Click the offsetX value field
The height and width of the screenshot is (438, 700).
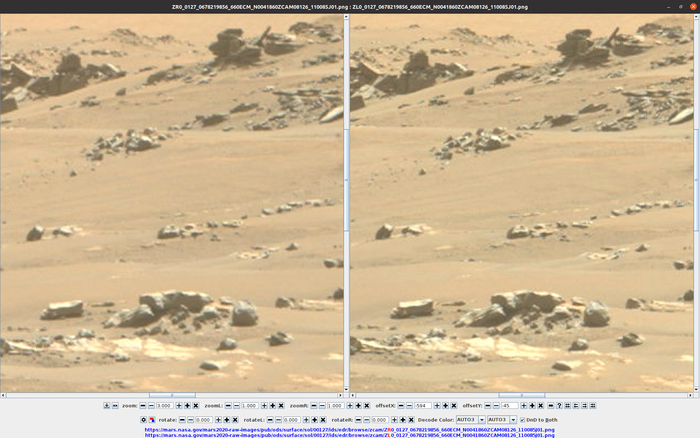(422, 405)
